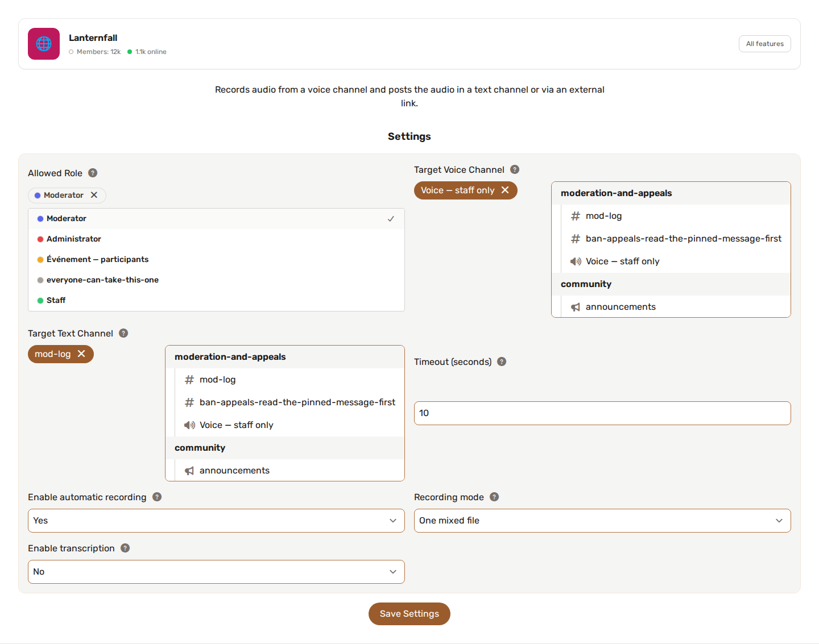
Task: Click hash icon of ban-appeals in voice list
Action: tap(576, 239)
